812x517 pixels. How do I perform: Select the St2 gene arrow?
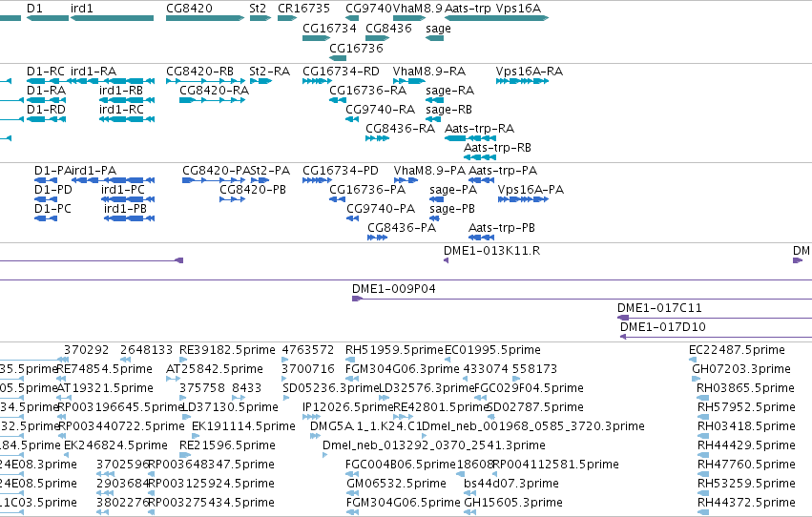[x=260, y=18]
